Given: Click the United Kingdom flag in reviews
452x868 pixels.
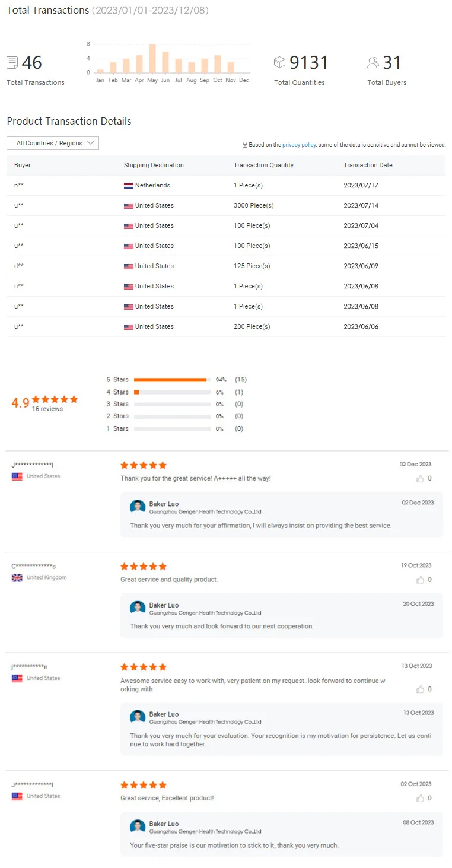Looking at the screenshot, I should click(x=17, y=577).
